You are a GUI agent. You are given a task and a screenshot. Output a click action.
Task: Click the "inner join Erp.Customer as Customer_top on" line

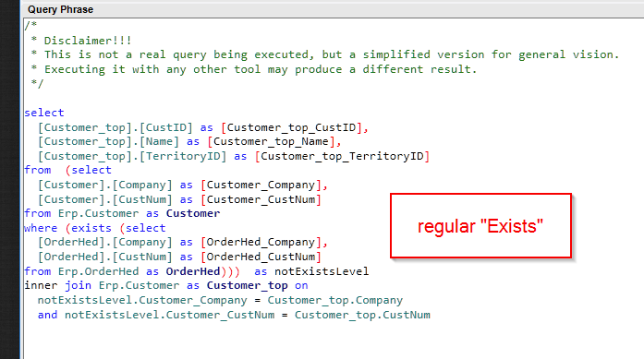[x=166, y=285]
